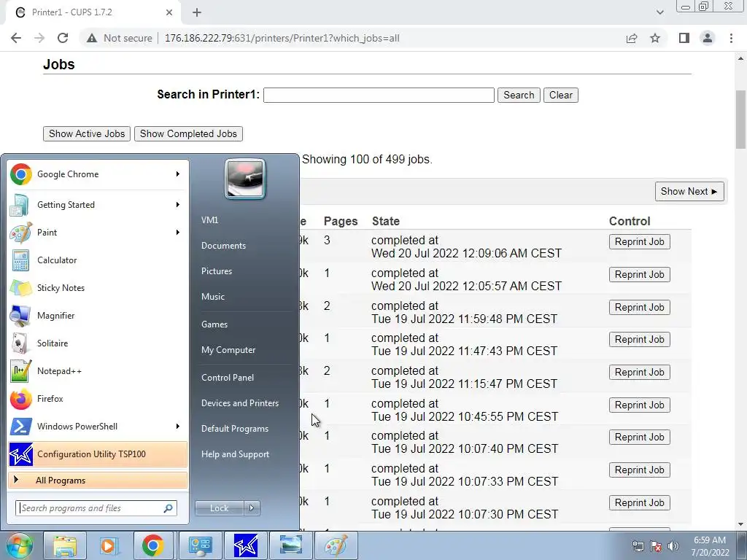Clear the job search

pyautogui.click(x=561, y=96)
